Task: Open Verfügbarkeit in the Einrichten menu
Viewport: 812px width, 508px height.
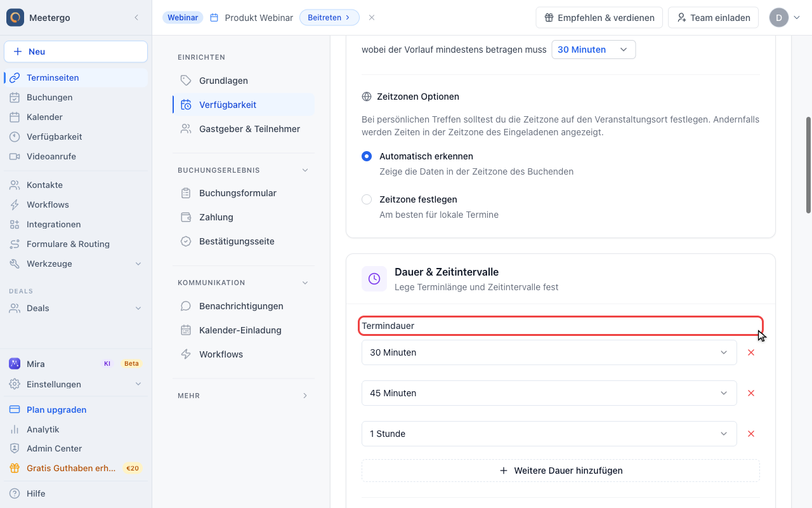Action: pyautogui.click(x=244, y=105)
